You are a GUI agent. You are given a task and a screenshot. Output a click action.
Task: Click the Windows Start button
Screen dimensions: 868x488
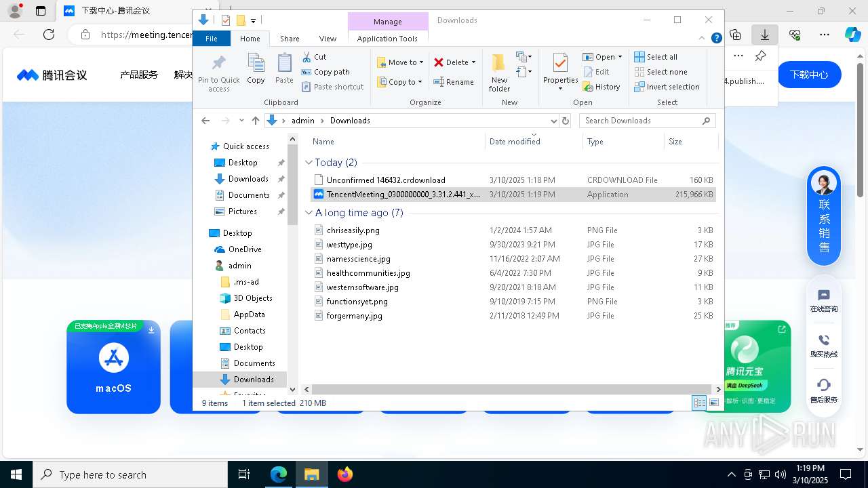click(16, 474)
